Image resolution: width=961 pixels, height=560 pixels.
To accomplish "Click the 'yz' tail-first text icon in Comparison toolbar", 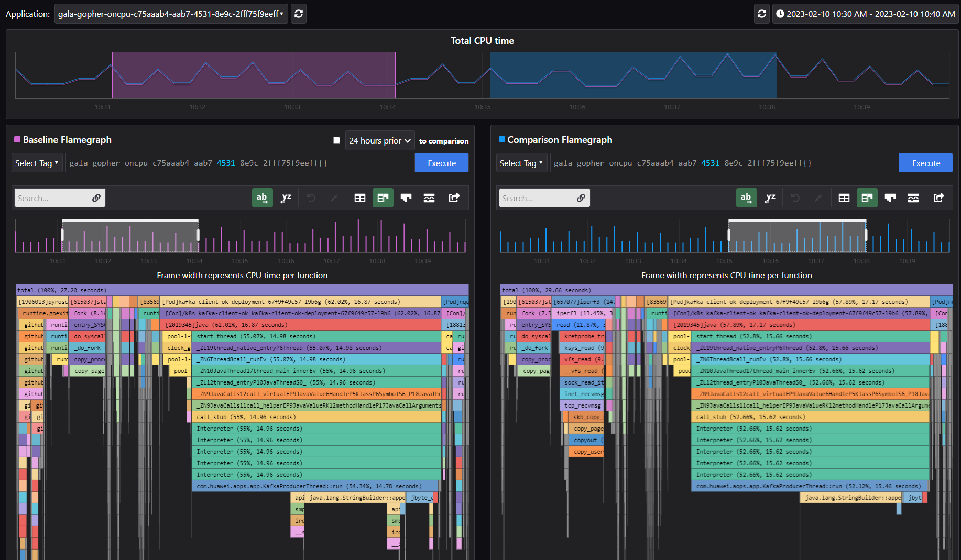I will tap(770, 198).
